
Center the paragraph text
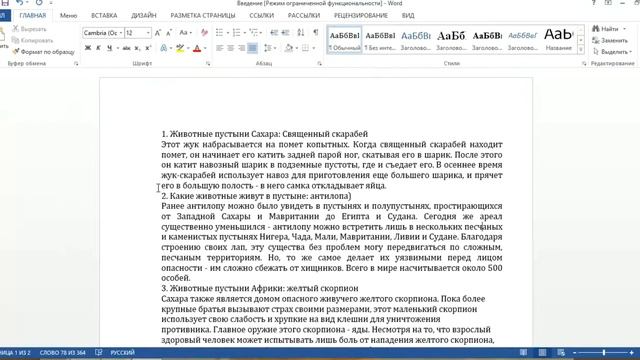point(231,48)
